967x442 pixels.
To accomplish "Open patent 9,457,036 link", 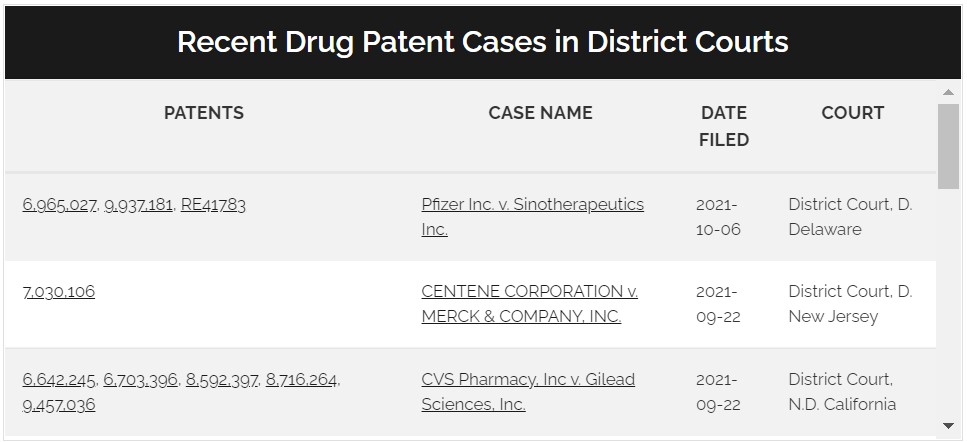I will point(59,405).
